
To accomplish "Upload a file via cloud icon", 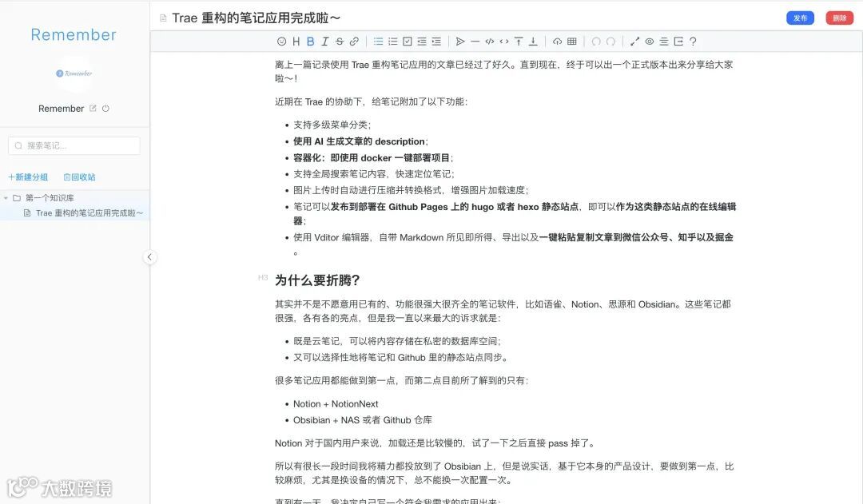I will click(x=557, y=42).
